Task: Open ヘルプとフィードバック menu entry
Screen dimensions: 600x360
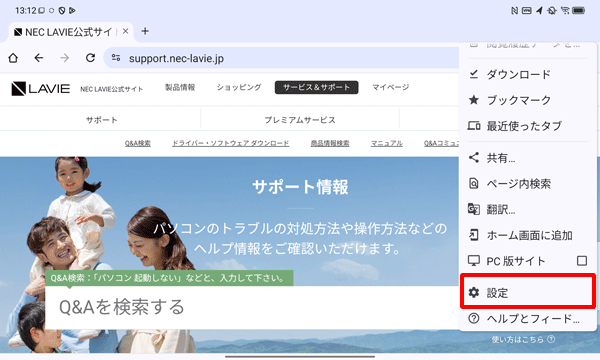Action: 528,318
